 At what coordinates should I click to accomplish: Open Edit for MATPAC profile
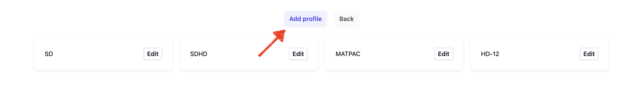coord(443,54)
